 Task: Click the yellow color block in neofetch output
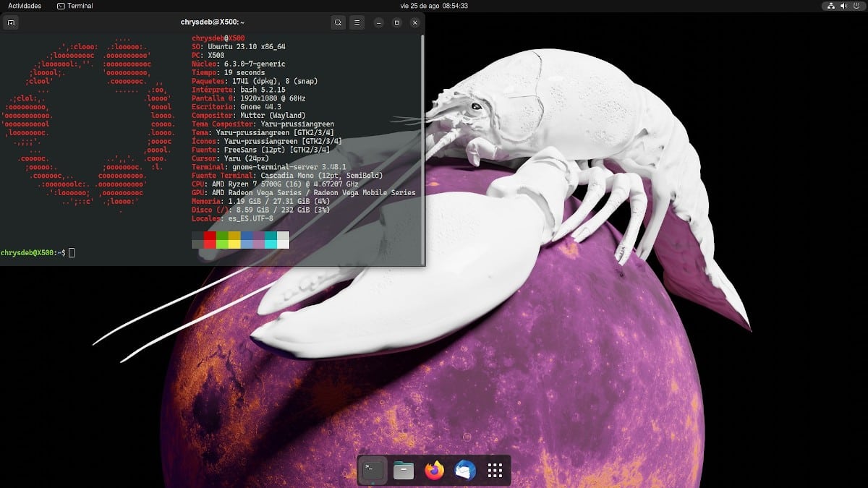pyautogui.click(x=234, y=240)
